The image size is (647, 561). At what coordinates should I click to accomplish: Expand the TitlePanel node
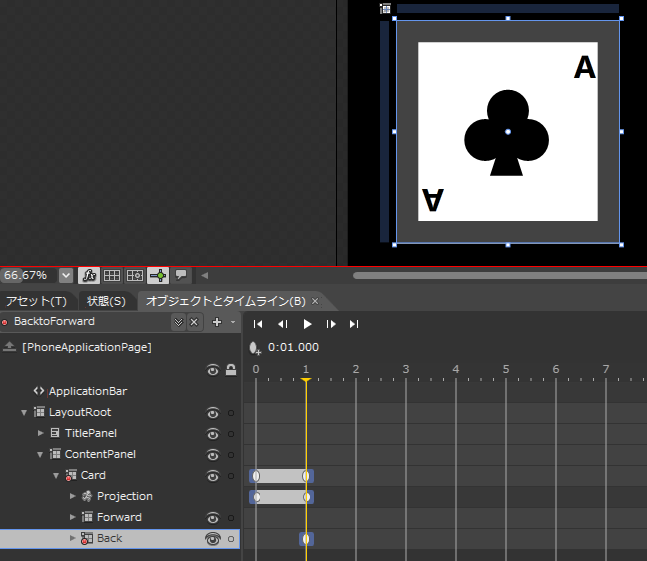tap(40, 433)
